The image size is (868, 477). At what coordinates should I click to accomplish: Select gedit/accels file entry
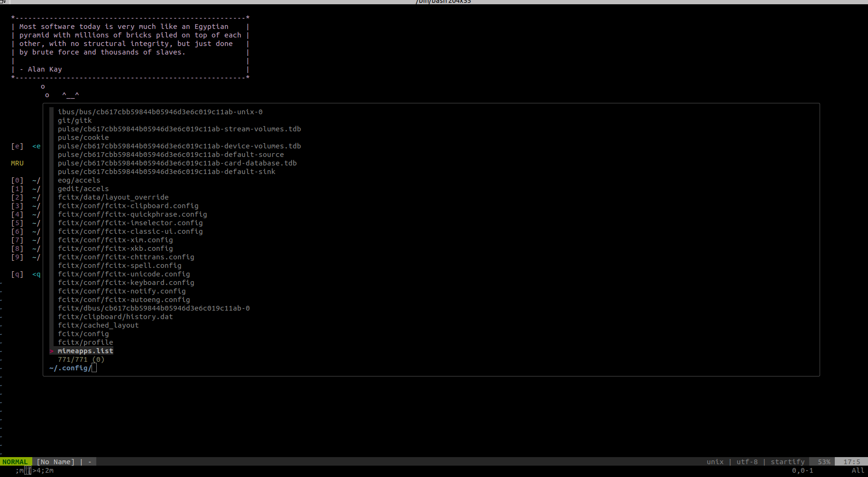point(83,189)
